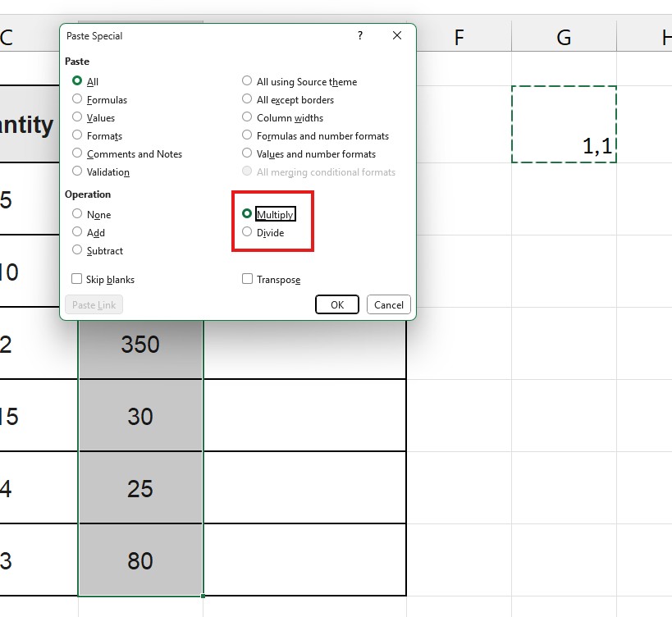
Task: Select the All except borders option
Action: click(247, 99)
